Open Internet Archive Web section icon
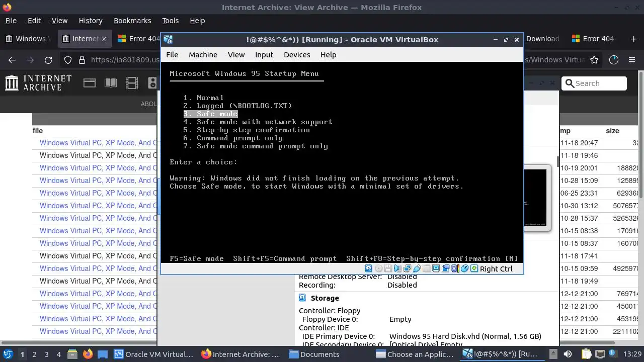 tap(90, 83)
